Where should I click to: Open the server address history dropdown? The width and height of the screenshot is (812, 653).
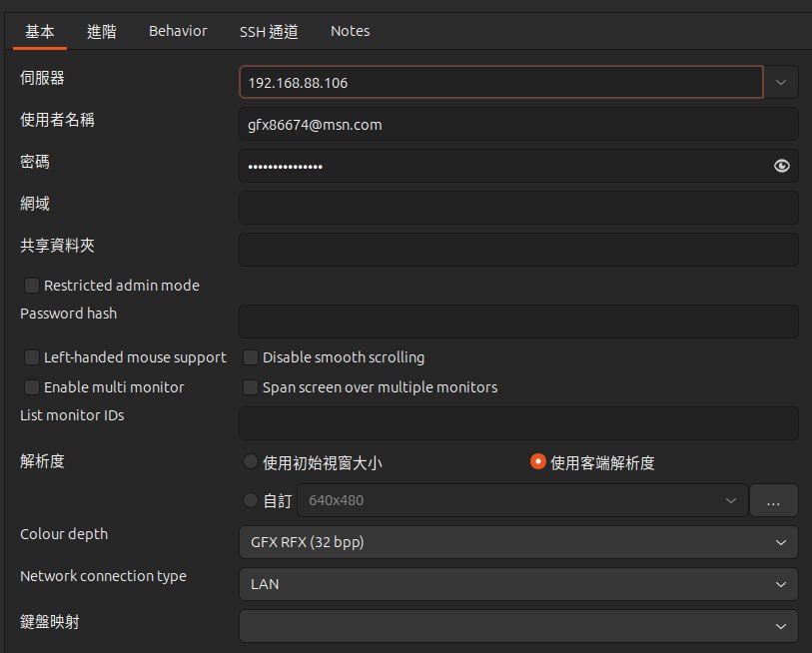pos(781,82)
